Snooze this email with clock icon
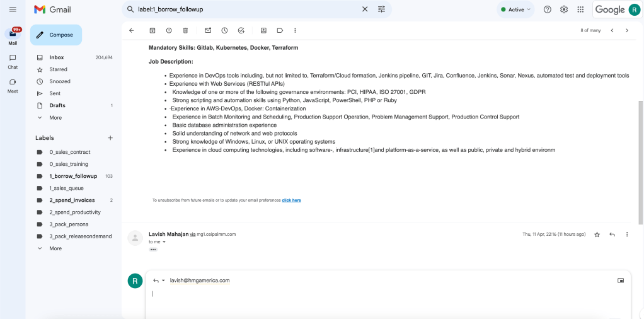644x319 pixels. [x=225, y=30]
